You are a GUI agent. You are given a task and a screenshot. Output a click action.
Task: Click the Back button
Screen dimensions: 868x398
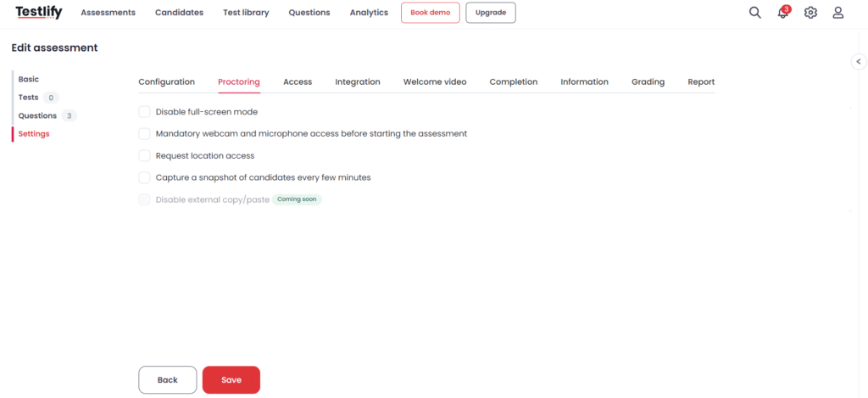point(168,379)
